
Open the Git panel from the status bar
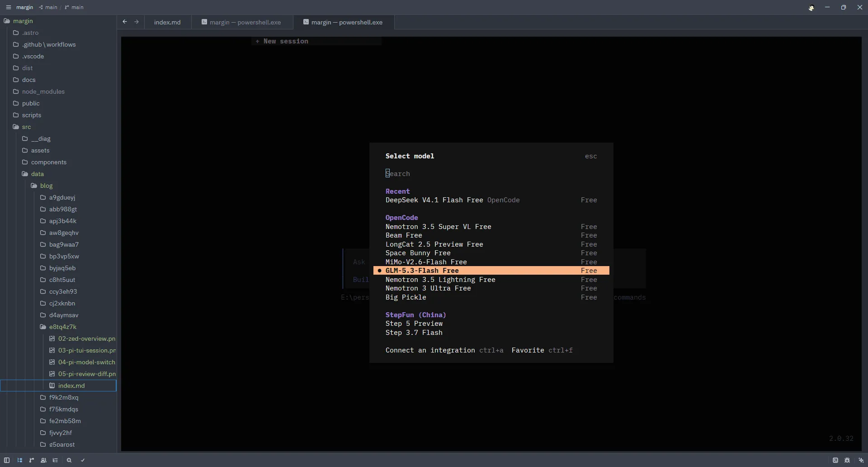(32, 460)
